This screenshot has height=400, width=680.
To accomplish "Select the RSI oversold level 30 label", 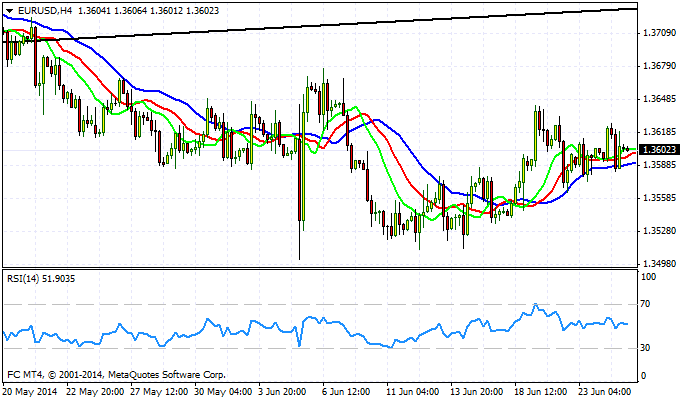I will [645, 348].
